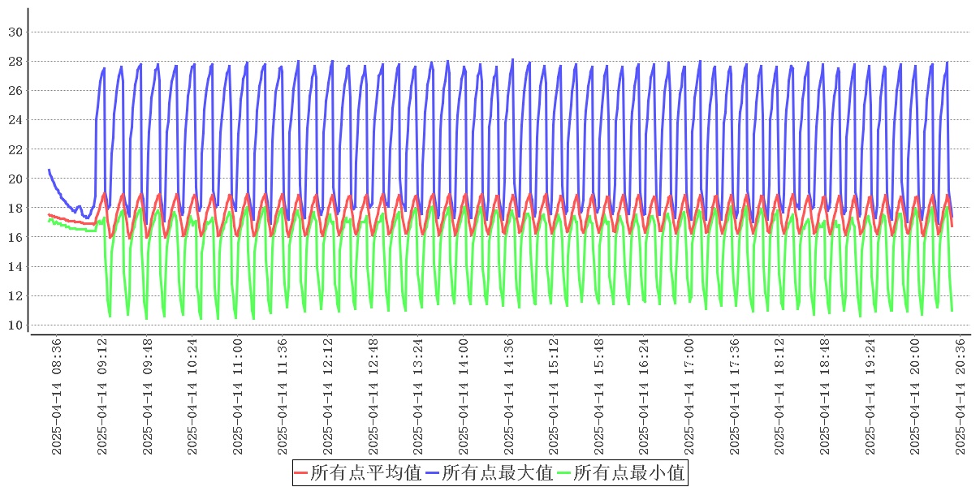
Task: Toggle the 所有点平均值 legend label
Action: [365, 472]
